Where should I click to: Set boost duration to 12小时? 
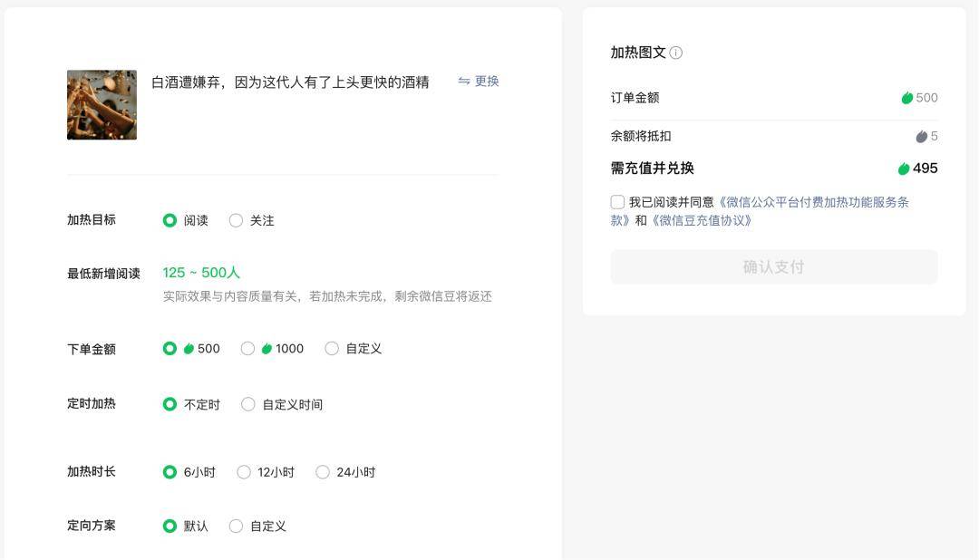[x=244, y=472]
